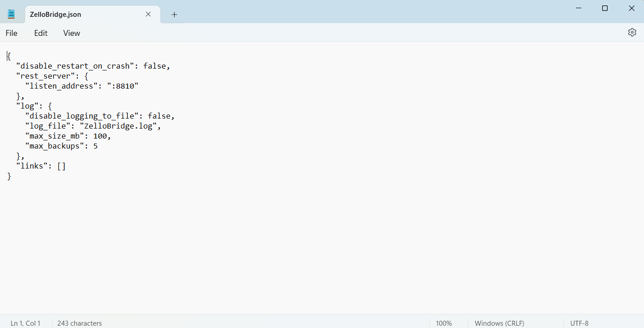Add a new tab with plus button
The height and width of the screenshot is (328, 644).
coord(174,15)
